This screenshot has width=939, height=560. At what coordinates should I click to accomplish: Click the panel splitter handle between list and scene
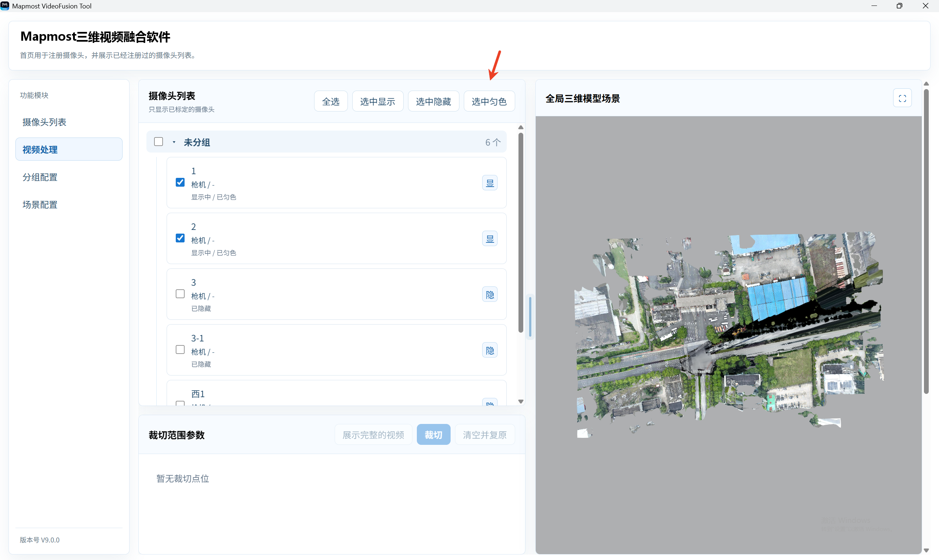click(530, 316)
